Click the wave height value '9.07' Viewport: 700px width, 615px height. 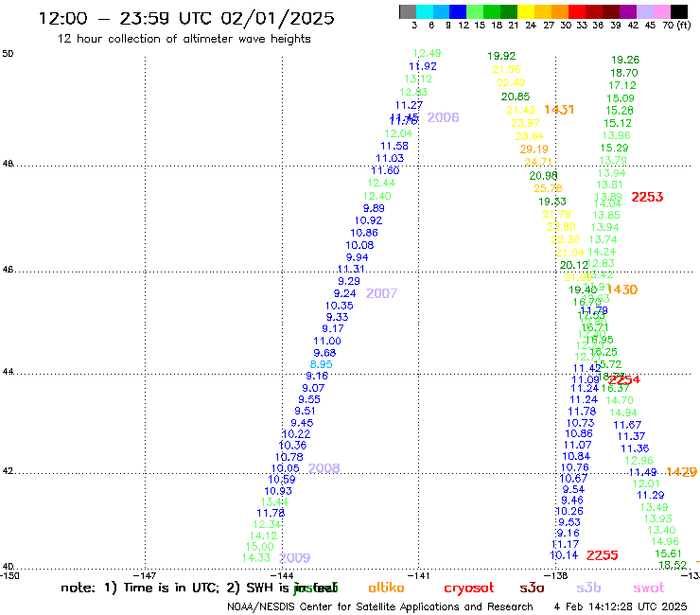313,388
